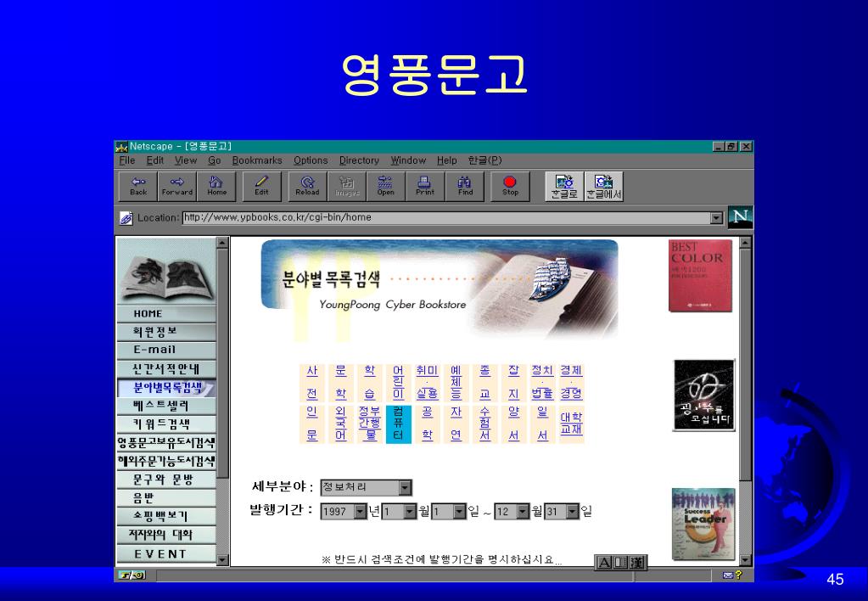Image resolution: width=868 pixels, height=601 pixels.
Task: Open the Directory menu
Action: coord(359,160)
